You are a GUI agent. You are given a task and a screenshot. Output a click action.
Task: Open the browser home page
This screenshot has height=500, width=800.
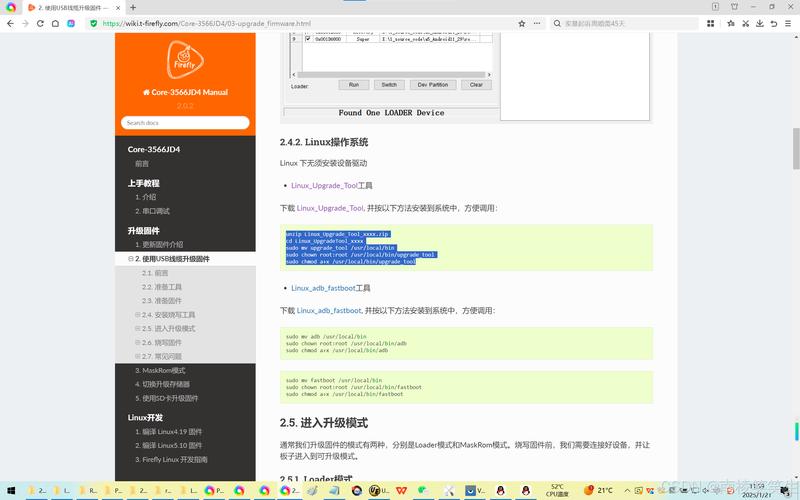(x=55, y=23)
